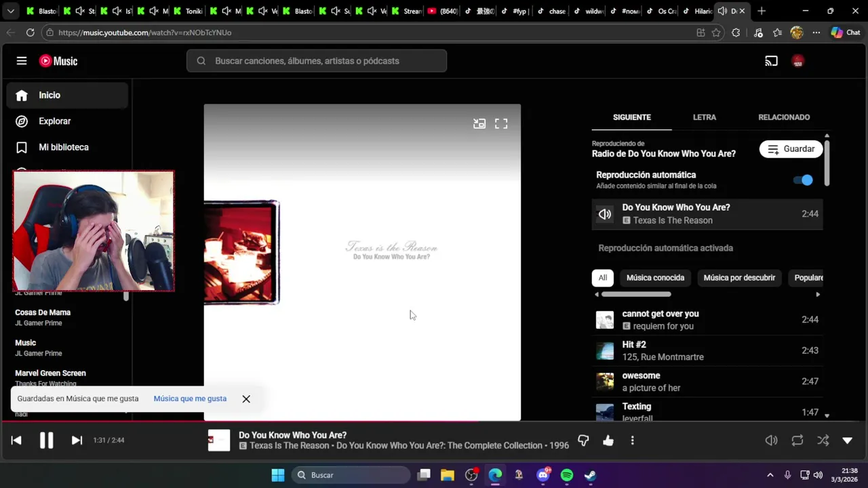Click the album thumbnail in player bar
868x488 pixels.
click(219, 441)
